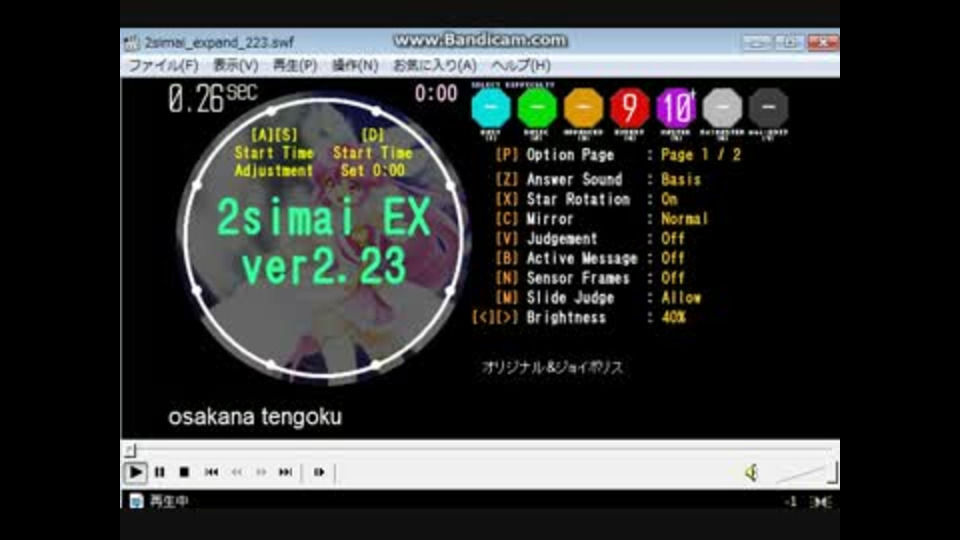Click the 2simai_expand_223.swf title bar text
The height and width of the screenshot is (540, 960).
pos(220,42)
